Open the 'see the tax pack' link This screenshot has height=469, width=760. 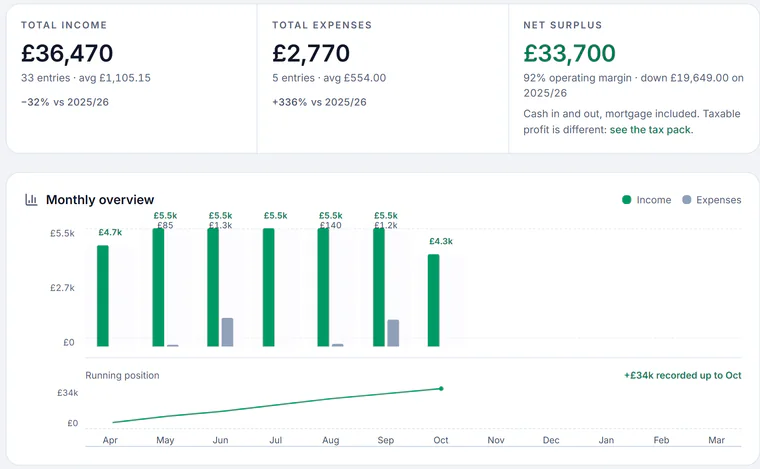tap(650, 130)
